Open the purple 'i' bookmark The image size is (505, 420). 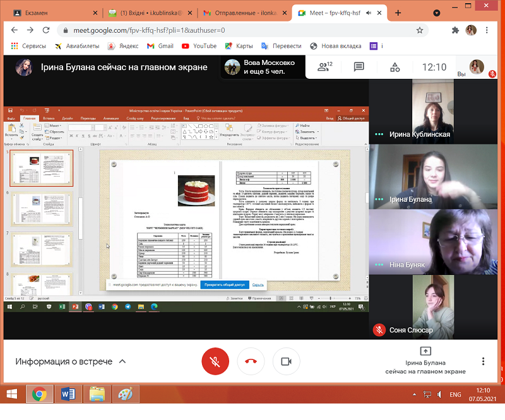pos(376,46)
